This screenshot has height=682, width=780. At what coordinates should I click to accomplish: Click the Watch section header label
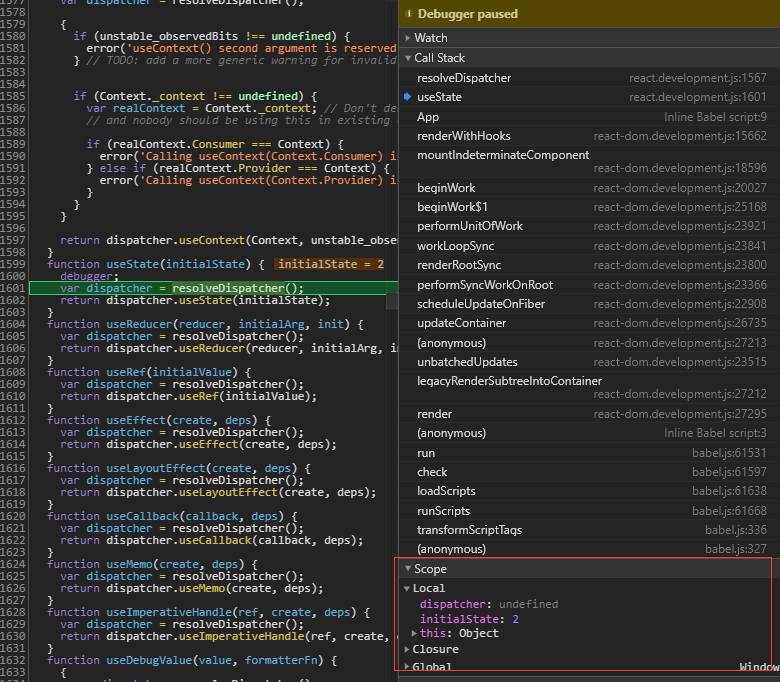click(431, 38)
